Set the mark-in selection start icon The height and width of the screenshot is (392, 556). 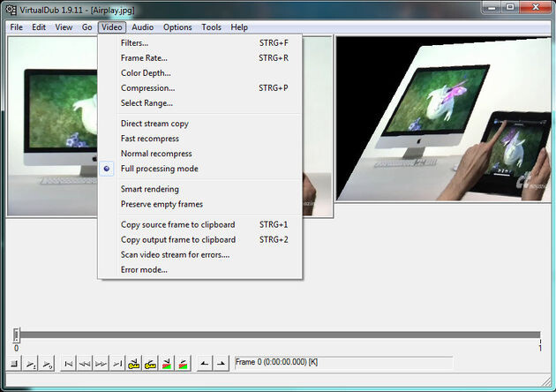tap(204, 363)
